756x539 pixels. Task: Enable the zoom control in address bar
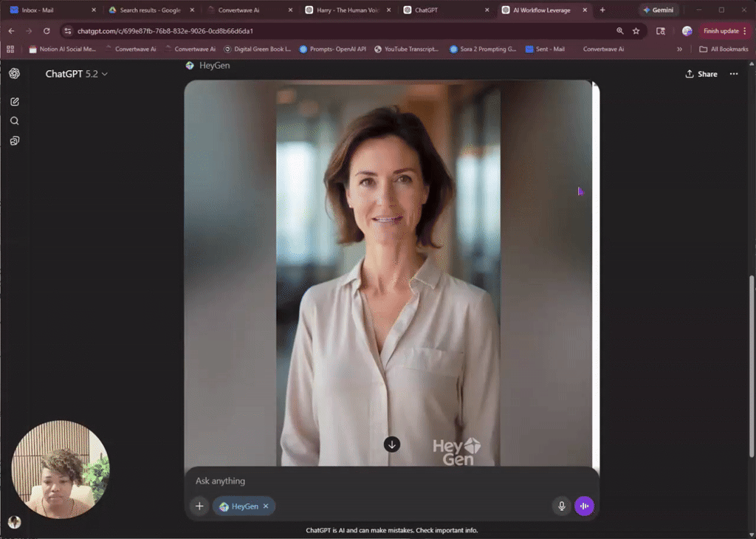620,32
